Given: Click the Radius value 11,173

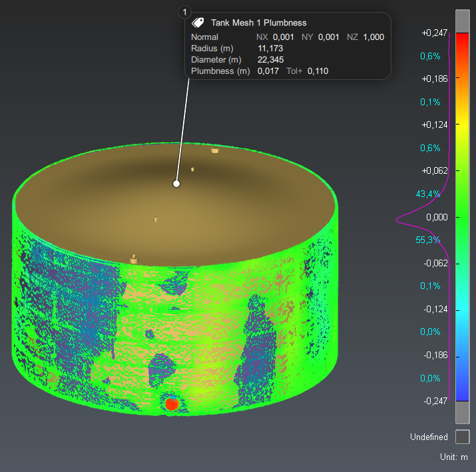Looking at the screenshot, I should click(270, 49).
